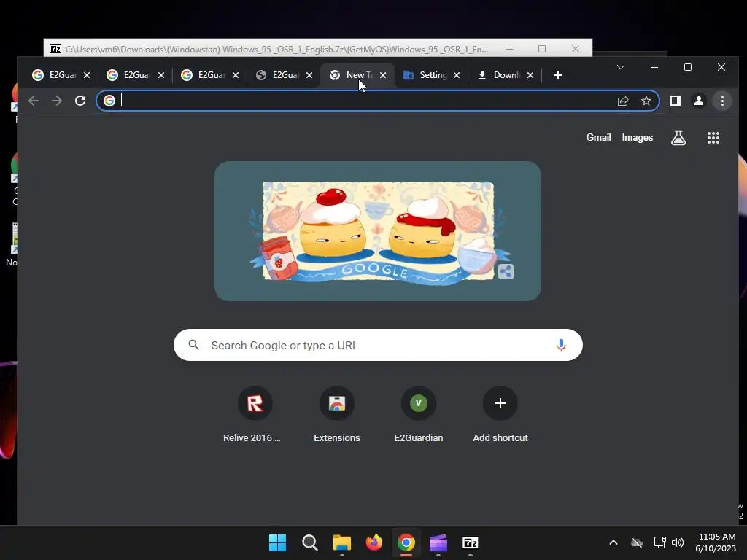This screenshot has width=747, height=560.
Task: Close the New Tab tab
Action: coord(383,75)
